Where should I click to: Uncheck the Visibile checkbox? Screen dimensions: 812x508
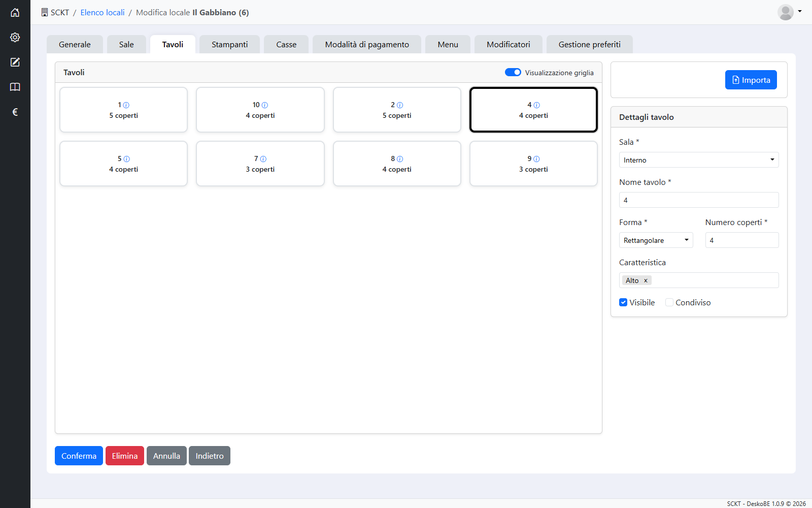(x=623, y=302)
